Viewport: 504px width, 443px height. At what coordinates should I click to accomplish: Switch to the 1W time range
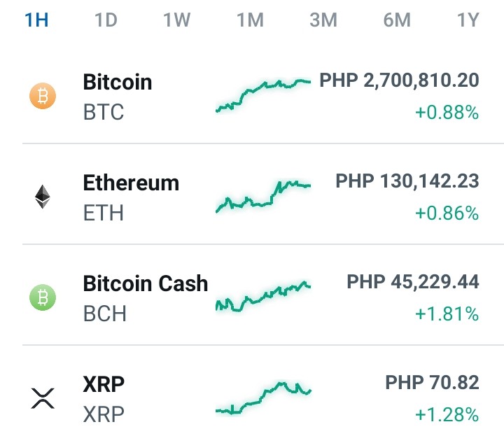(177, 20)
